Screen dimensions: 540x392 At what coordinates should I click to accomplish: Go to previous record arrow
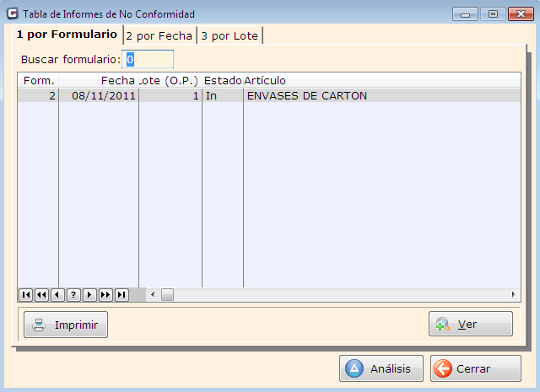pyautogui.click(x=57, y=295)
